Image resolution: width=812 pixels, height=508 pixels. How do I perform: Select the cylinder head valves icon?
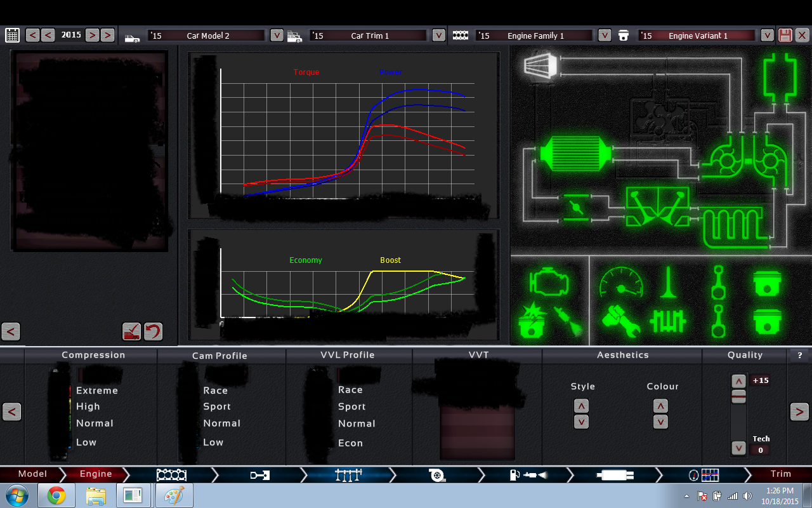658,207
